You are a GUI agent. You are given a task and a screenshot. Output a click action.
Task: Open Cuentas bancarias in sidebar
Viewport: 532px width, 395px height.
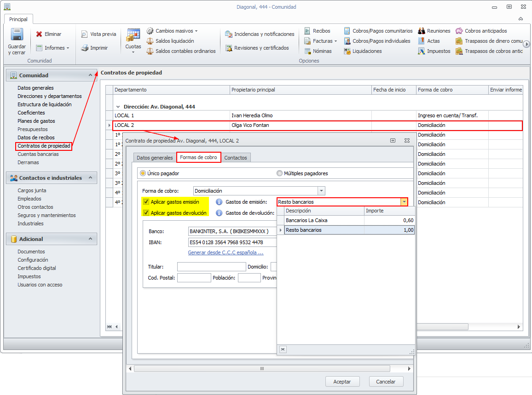pyautogui.click(x=38, y=154)
